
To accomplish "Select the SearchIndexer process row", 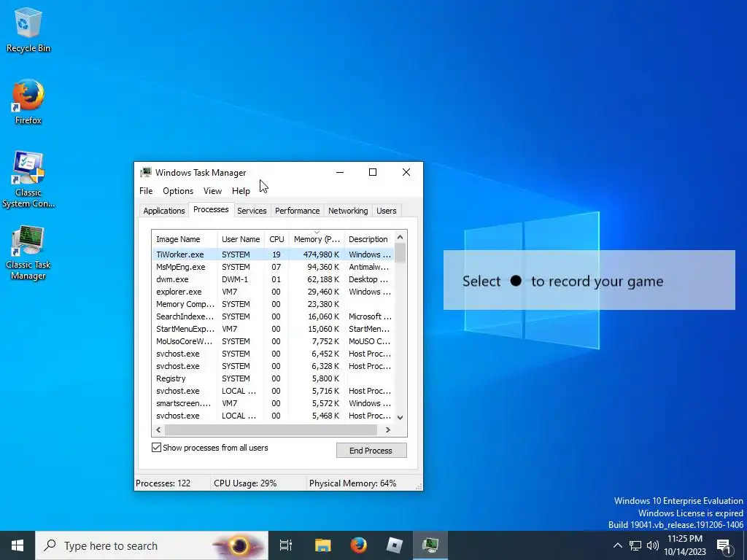I will 274,316.
